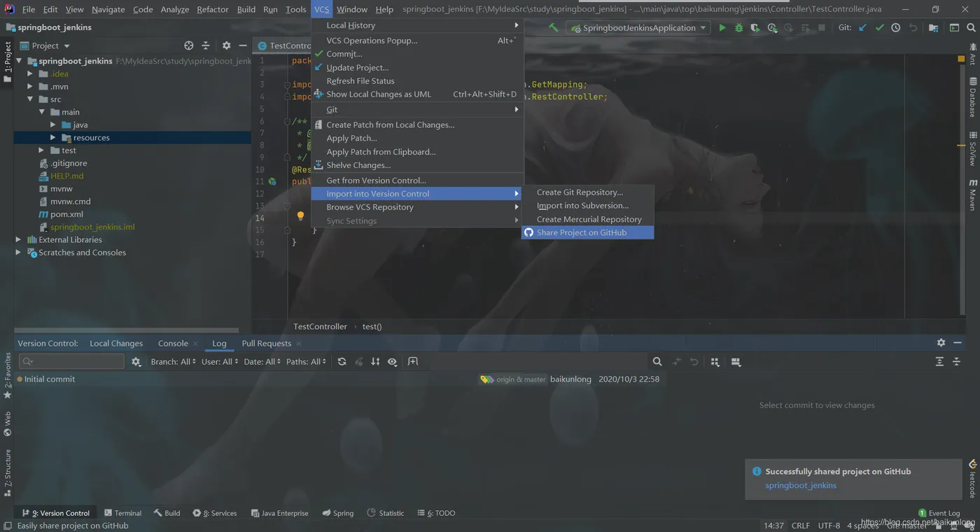Open the Branch: All filter dropdown

pyautogui.click(x=173, y=362)
